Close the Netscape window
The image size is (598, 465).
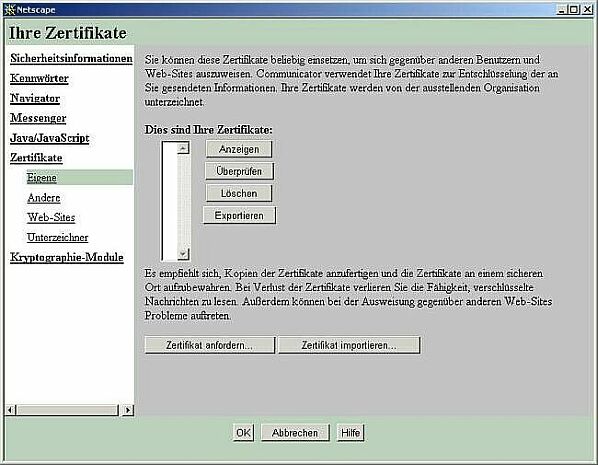point(588,10)
